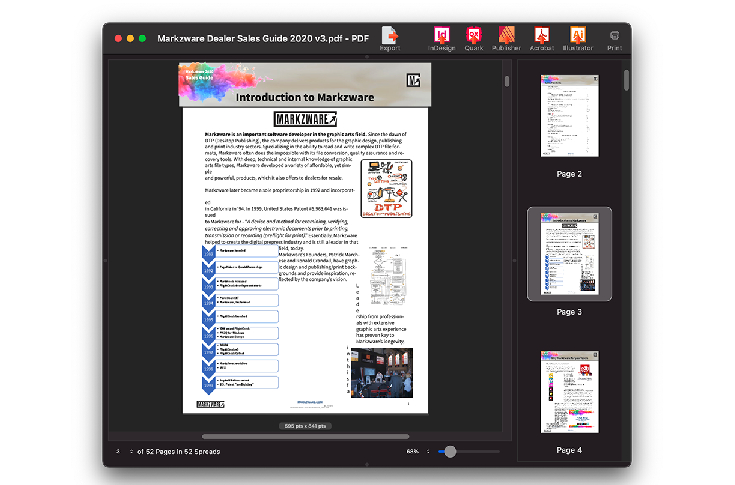Click the 'of 52 Pages in 52 Spreads' text
The height and width of the screenshot is (485, 735).
(x=179, y=451)
